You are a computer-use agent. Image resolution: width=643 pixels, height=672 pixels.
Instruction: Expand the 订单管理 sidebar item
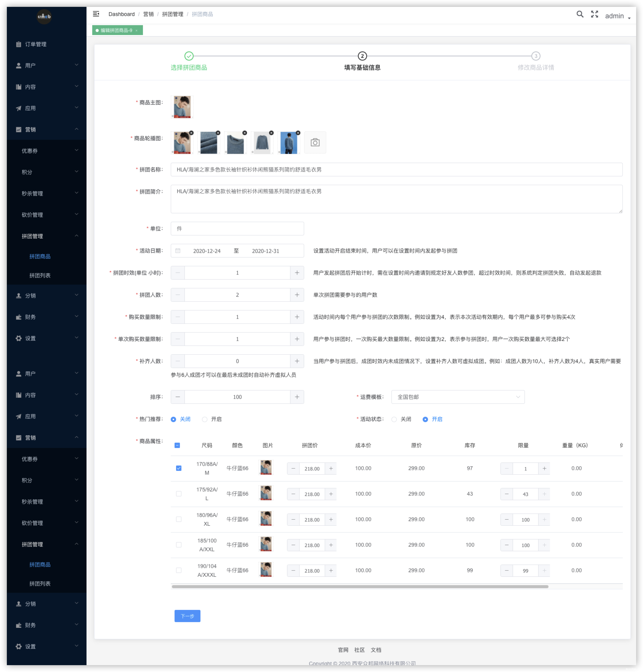[x=36, y=44]
